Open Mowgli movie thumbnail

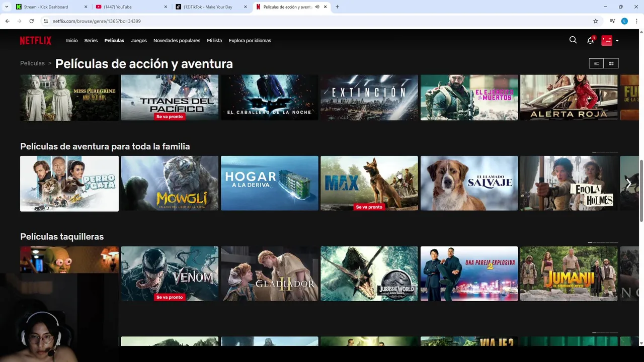click(x=170, y=183)
